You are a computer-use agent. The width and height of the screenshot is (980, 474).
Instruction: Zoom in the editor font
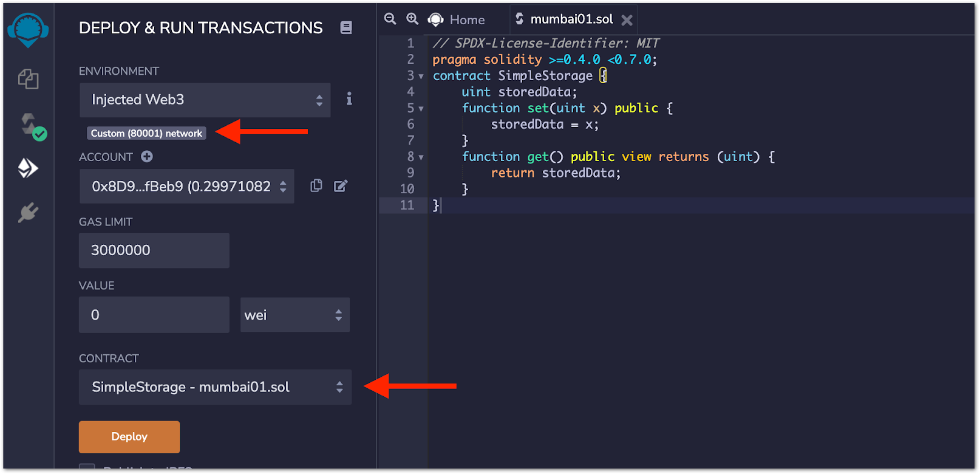[x=412, y=19]
